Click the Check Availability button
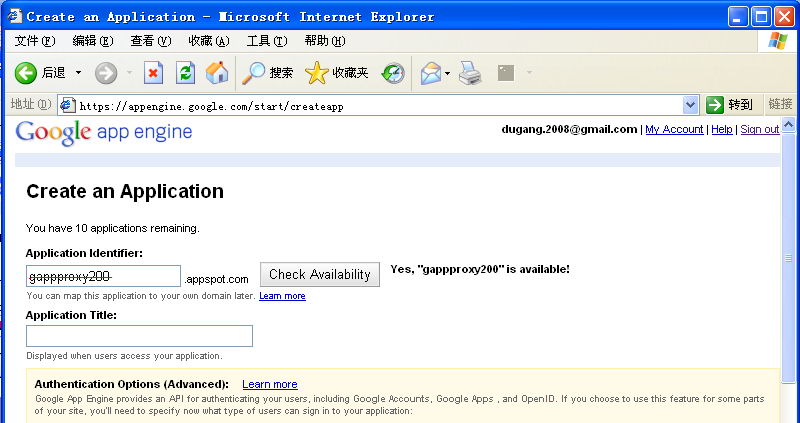 (x=320, y=275)
